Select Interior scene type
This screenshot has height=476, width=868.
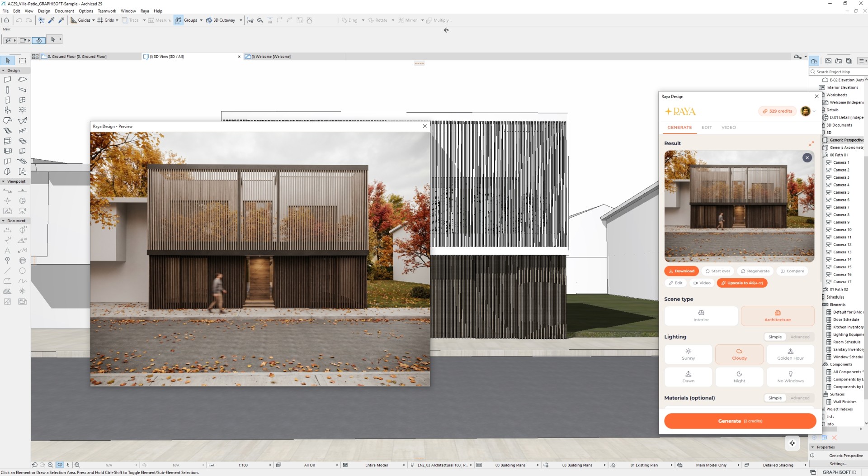[701, 316]
